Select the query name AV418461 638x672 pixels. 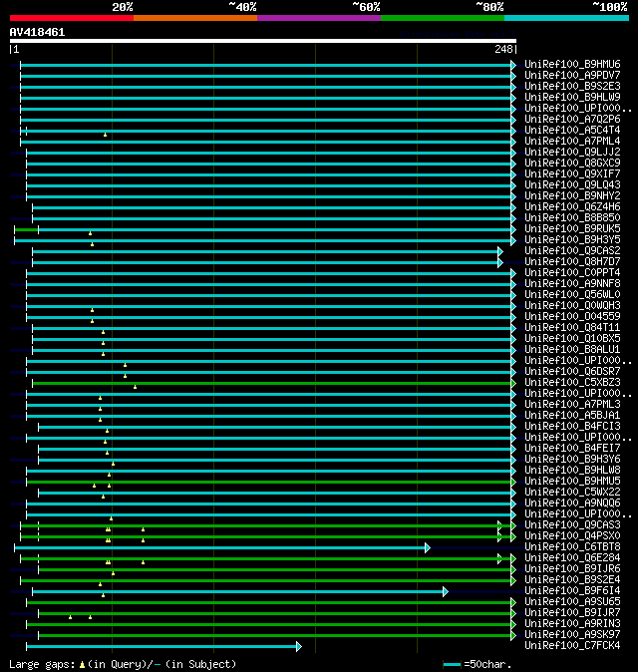click(x=37, y=32)
